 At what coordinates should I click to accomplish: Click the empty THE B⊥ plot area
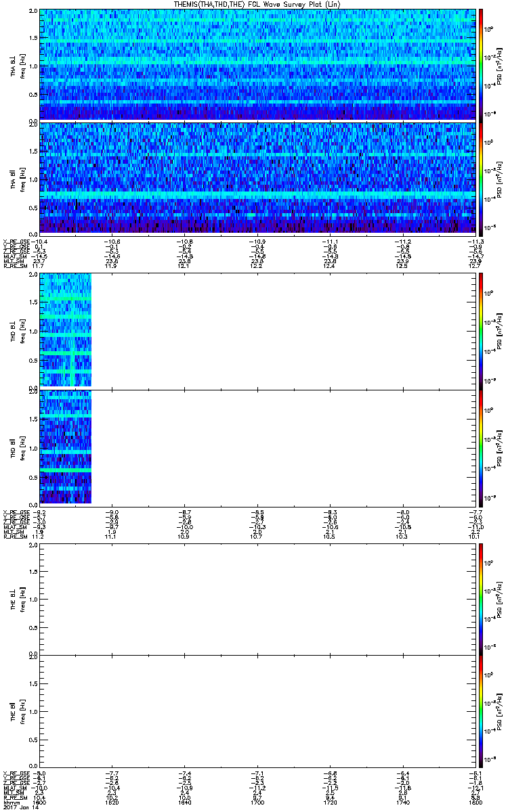click(x=256, y=599)
